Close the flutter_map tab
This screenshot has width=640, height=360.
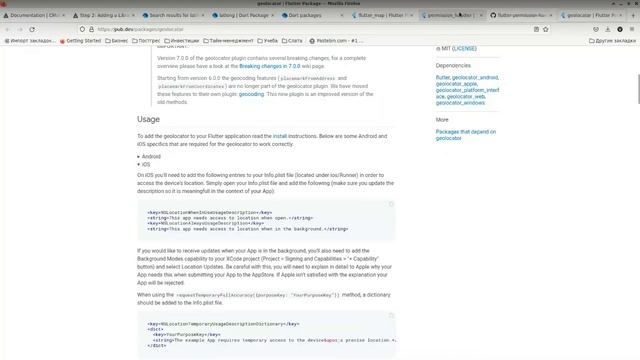[411, 15]
